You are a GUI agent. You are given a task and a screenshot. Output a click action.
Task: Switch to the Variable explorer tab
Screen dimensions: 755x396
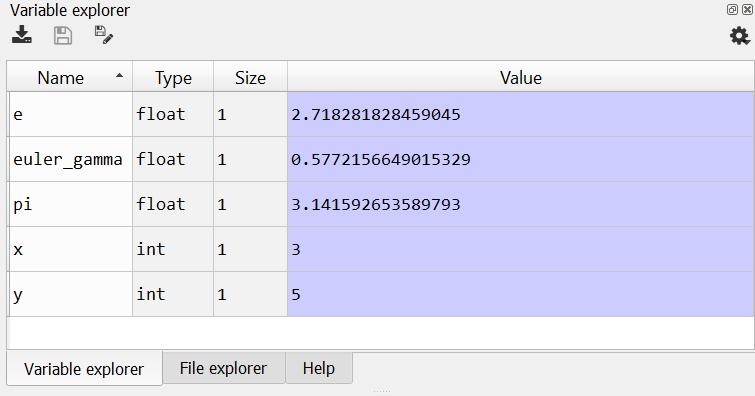click(84, 369)
